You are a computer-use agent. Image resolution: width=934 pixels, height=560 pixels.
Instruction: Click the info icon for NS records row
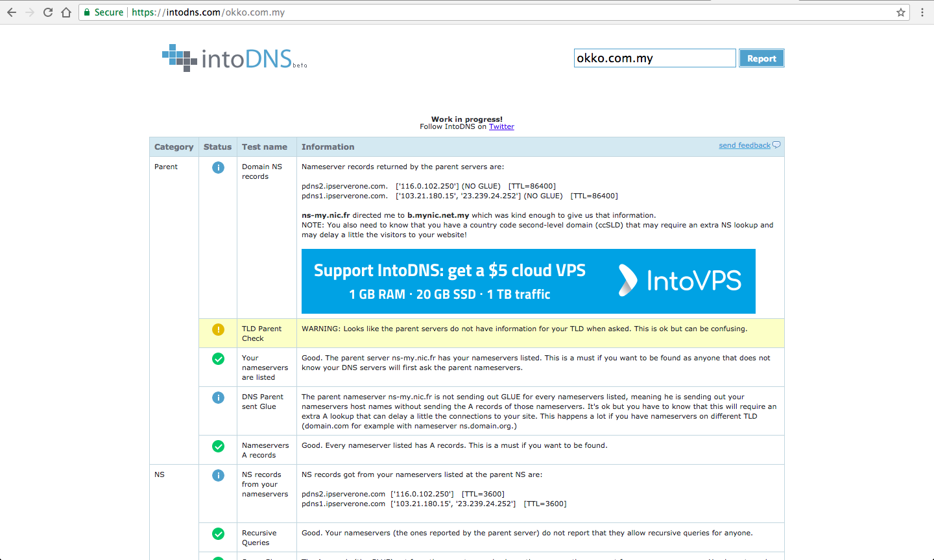point(218,475)
